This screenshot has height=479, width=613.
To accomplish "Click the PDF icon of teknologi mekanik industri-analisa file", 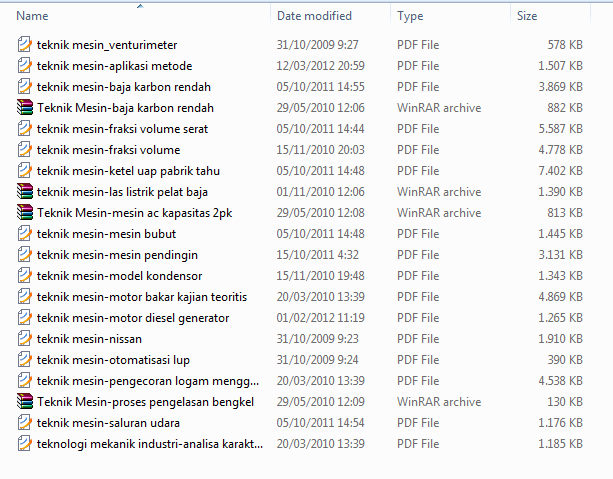I will tap(24, 443).
